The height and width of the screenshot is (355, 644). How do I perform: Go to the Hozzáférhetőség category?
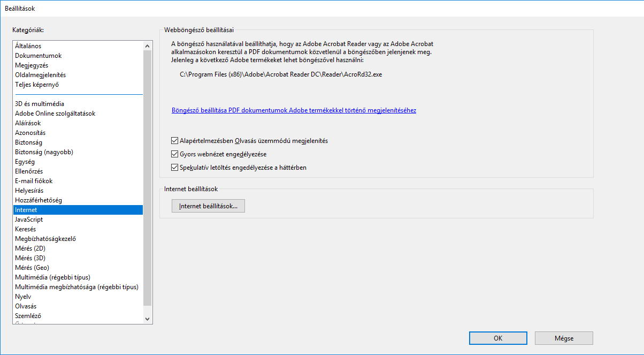tap(39, 200)
